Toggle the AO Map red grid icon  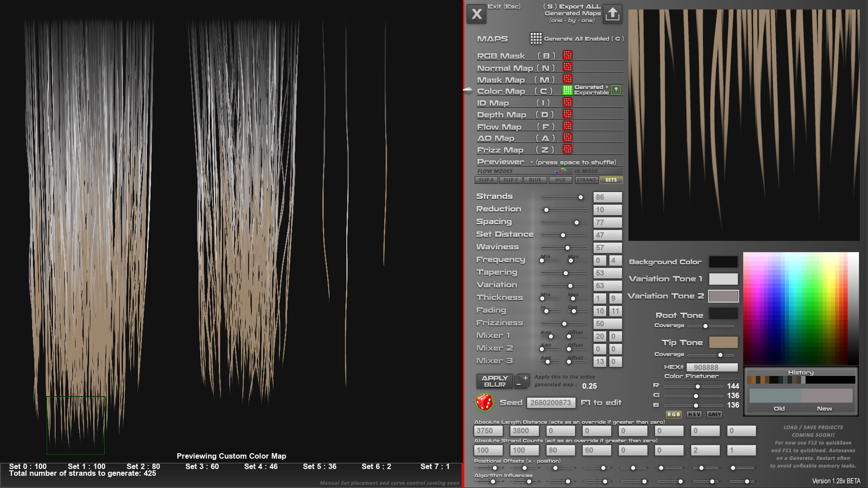[567, 137]
